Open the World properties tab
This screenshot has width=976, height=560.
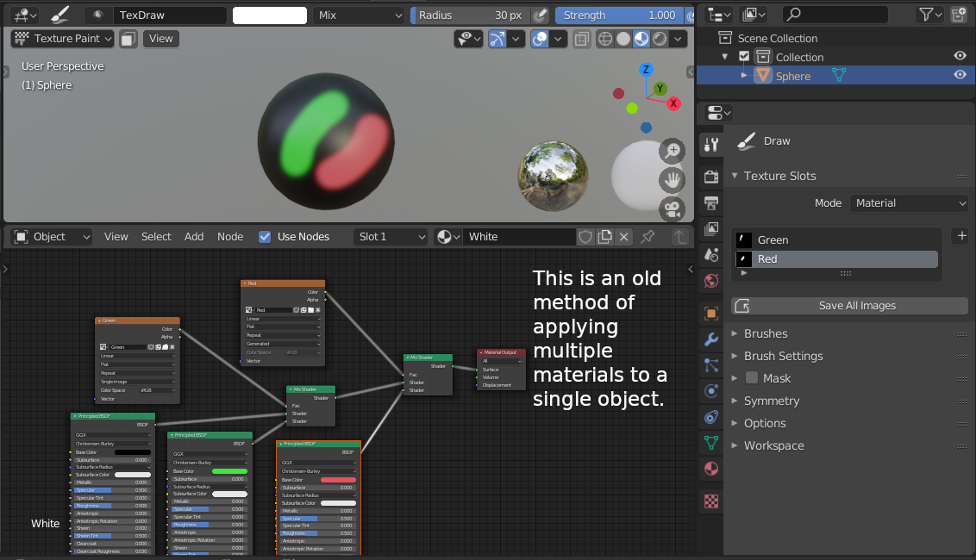point(711,281)
